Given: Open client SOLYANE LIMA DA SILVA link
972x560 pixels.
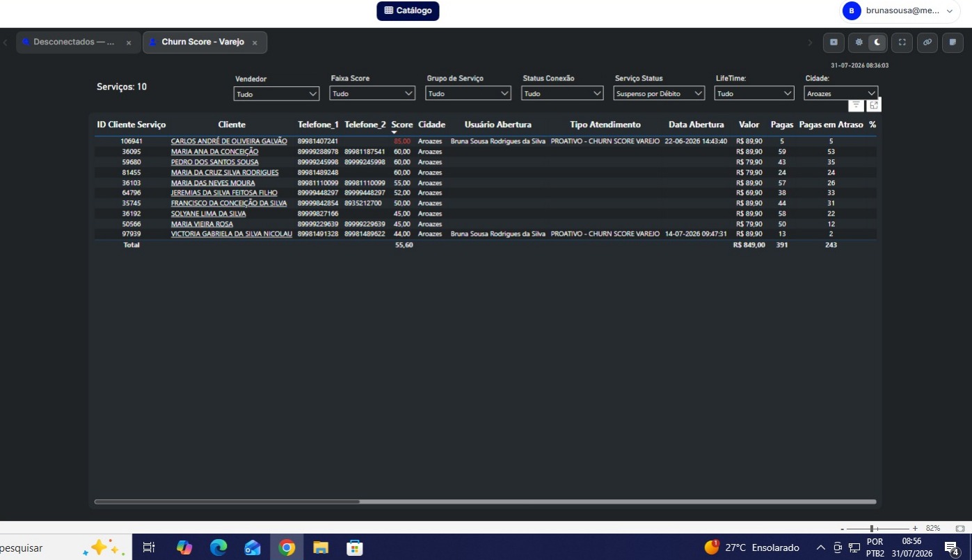Looking at the screenshot, I should click(x=209, y=214).
